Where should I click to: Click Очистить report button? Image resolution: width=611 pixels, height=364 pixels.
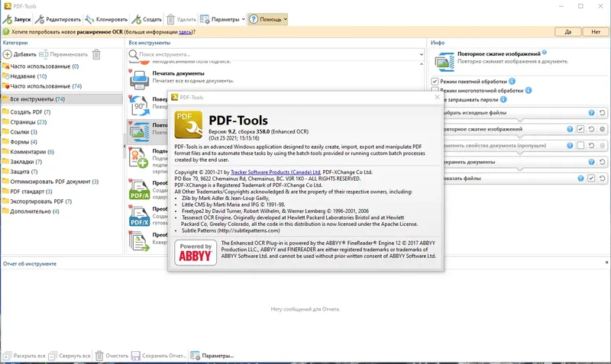click(112, 356)
